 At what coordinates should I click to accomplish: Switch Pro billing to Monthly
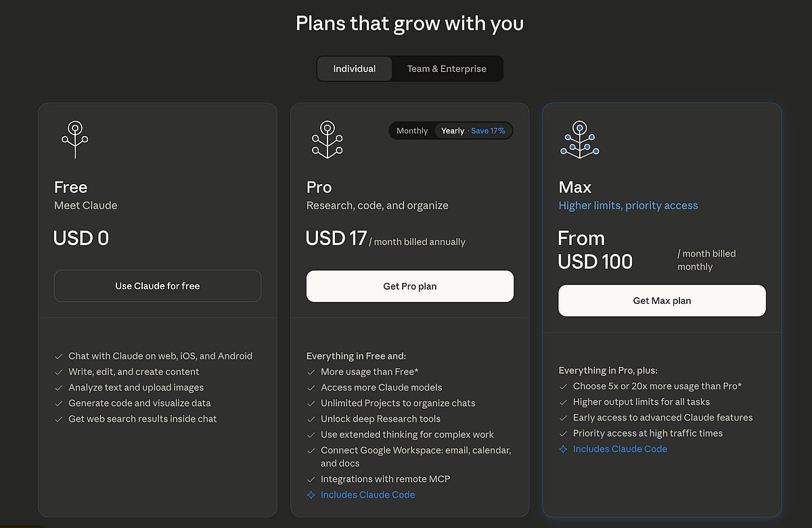[412, 131]
